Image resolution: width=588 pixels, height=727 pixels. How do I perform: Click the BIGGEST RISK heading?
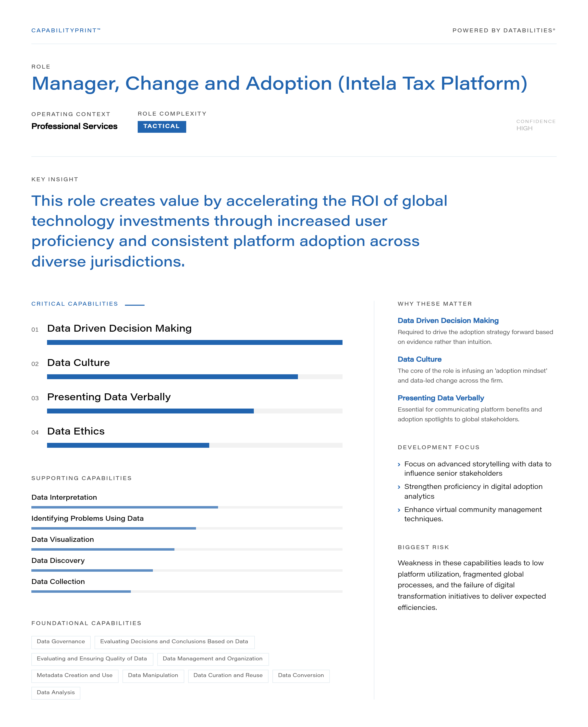point(423,547)
